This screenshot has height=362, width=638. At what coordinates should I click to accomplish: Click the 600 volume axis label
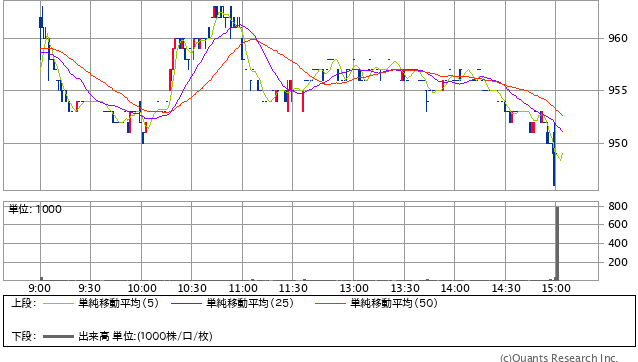[x=618, y=224]
